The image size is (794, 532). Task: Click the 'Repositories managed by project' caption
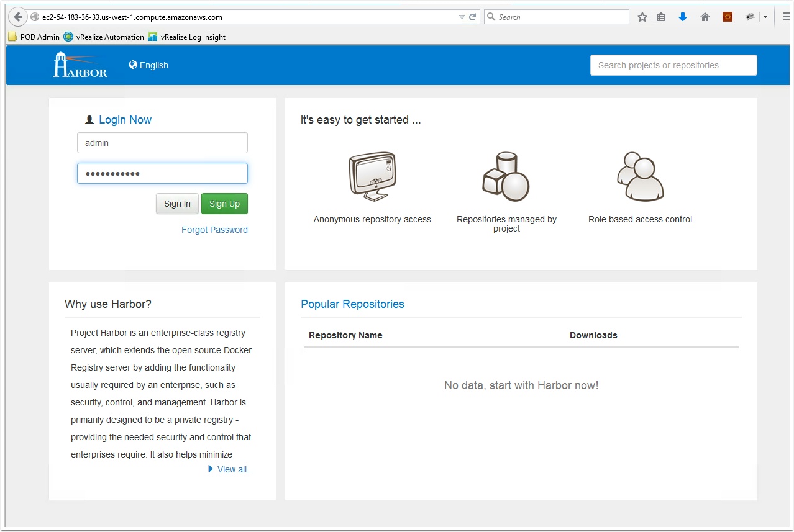(506, 223)
